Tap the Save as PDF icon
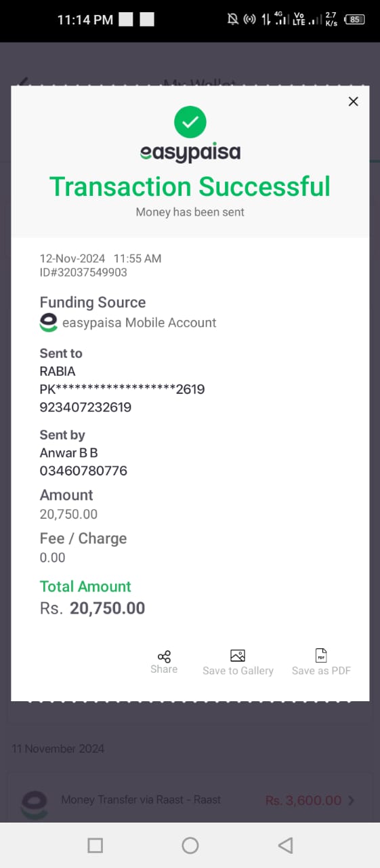 point(321,656)
